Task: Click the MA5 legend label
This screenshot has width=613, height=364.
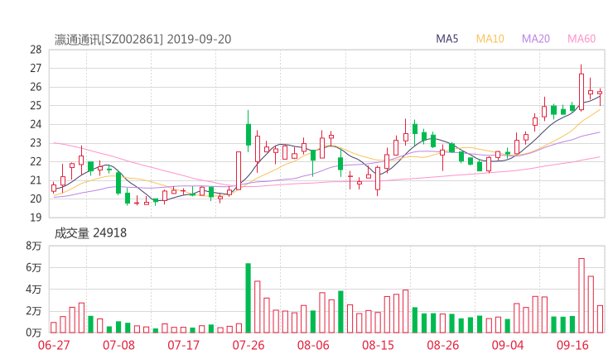Action: tap(446, 39)
